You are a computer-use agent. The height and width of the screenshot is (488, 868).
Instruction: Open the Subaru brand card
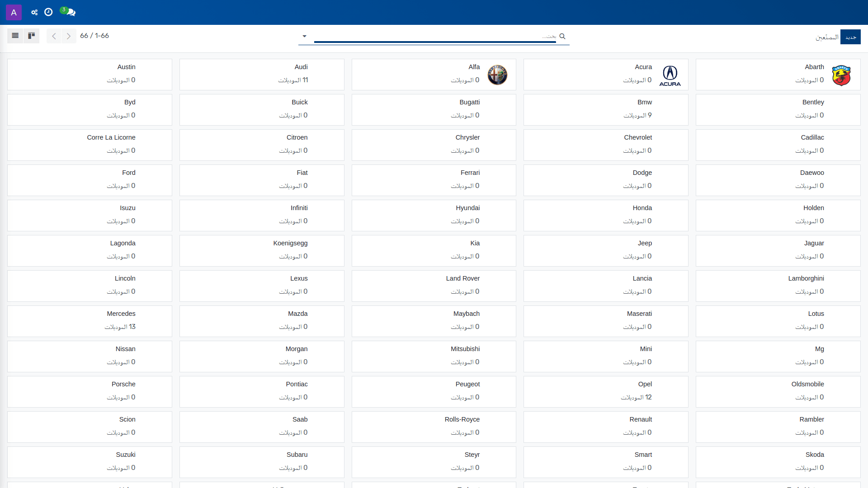click(x=262, y=462)
